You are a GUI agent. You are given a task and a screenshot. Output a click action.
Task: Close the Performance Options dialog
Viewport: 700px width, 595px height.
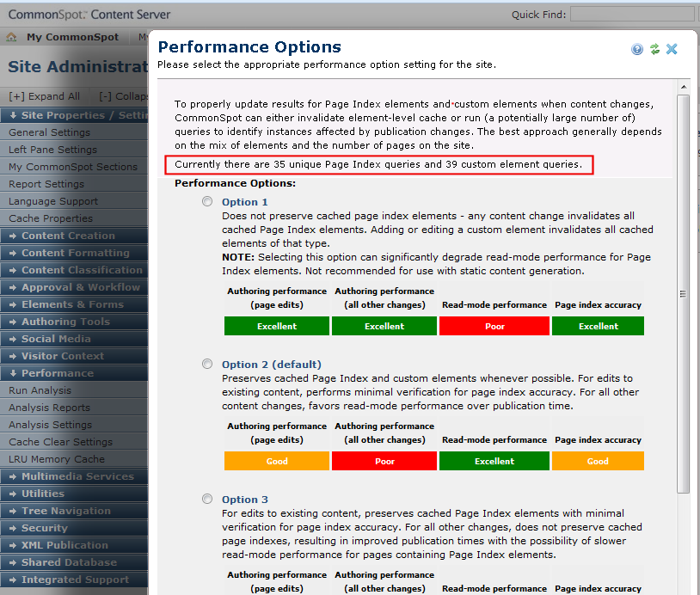[672, 49]
